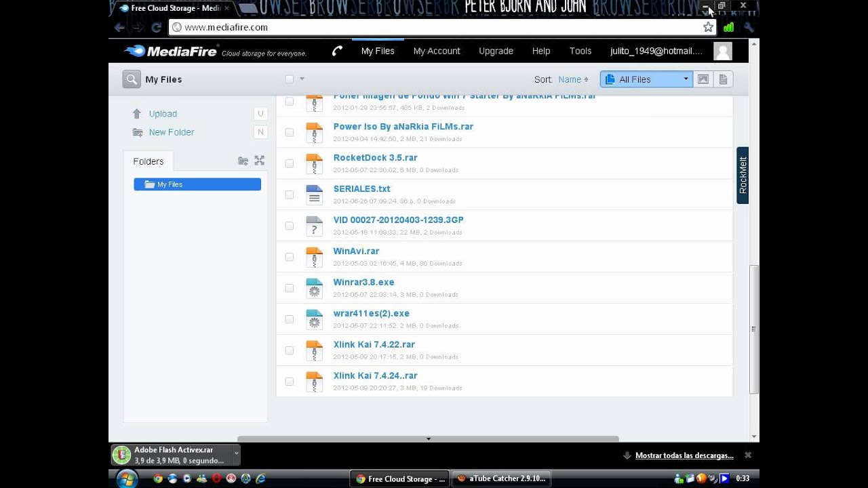868x488 pixels.
Task: Tick checkbox for WinAvi.rar
Action: (290, 257)
